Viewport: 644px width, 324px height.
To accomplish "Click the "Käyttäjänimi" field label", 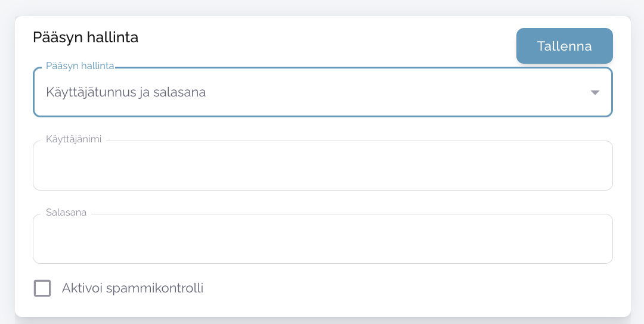I will (73, 139).
